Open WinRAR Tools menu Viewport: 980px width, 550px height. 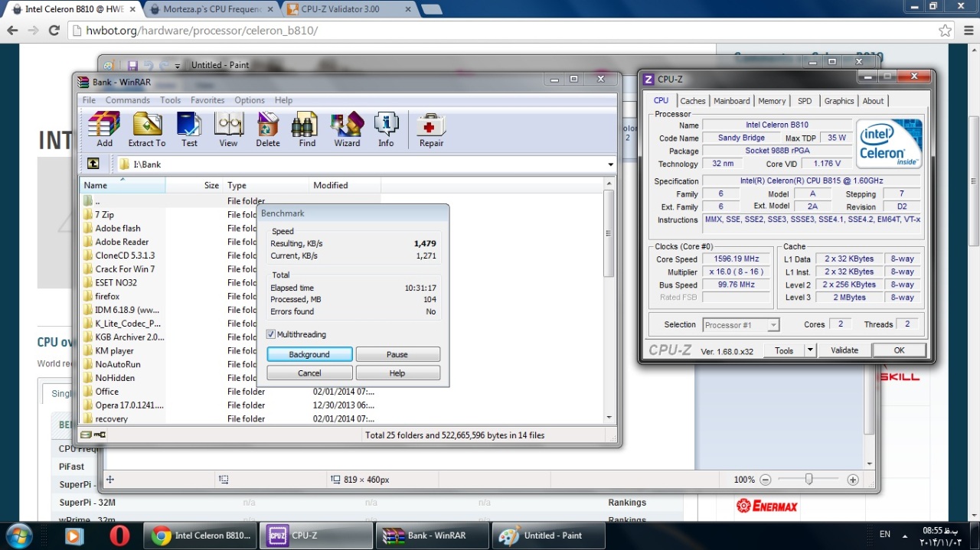tap(170, 100)
